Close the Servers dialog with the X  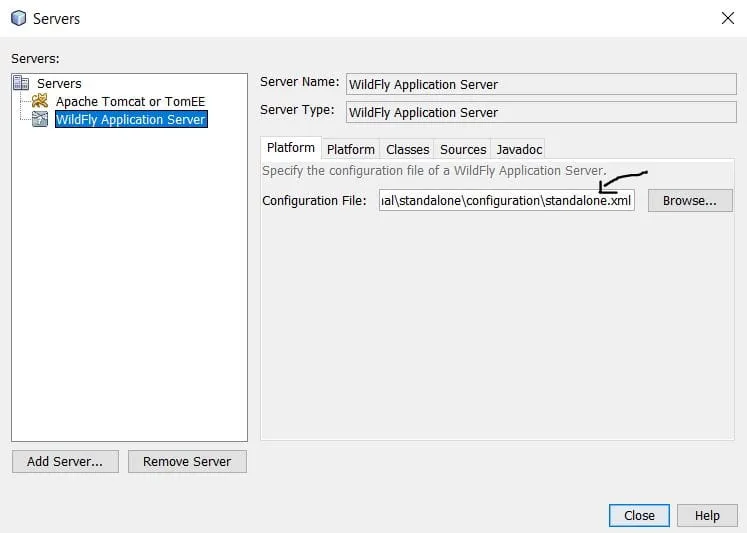tap(727, 18)
